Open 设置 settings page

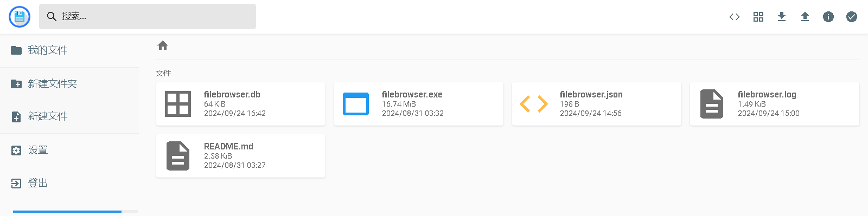point(69,150)
